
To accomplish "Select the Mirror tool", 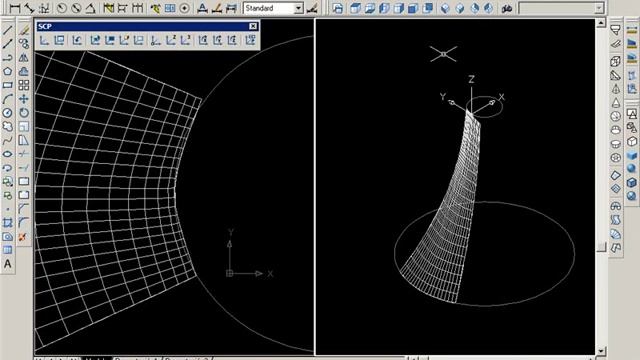I will (x=24, y=58).
